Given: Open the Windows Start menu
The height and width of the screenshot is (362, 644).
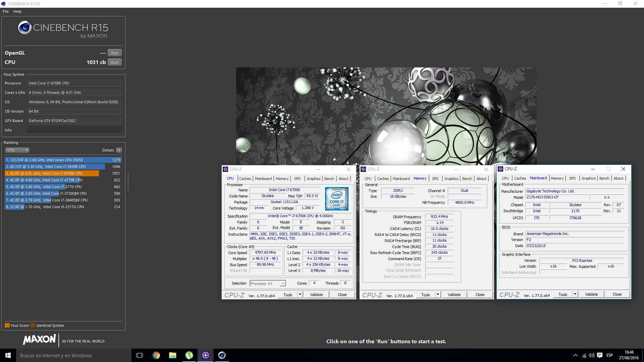Looking at the screenshot, I should (8, 355).
